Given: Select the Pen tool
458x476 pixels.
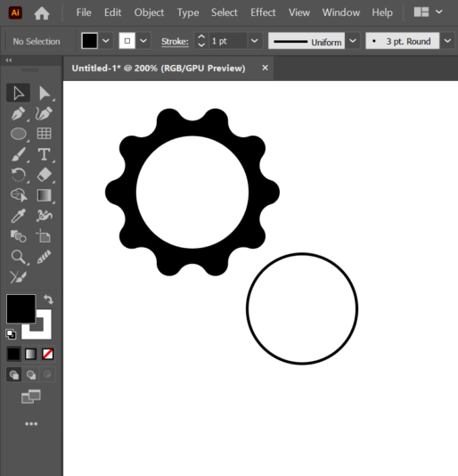Looking at the screenshot, I should (x=18, y=114).
